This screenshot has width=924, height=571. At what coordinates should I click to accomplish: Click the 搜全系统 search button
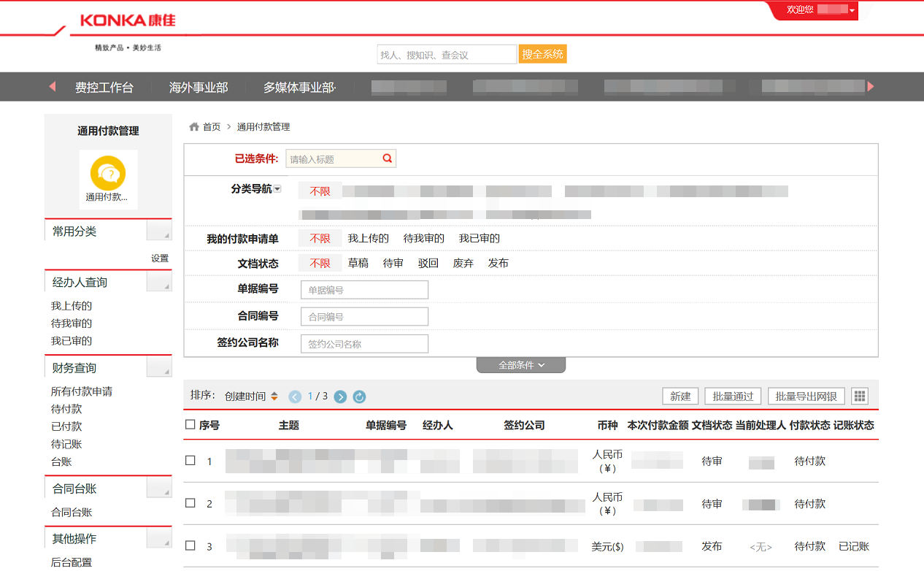point(542,54)
